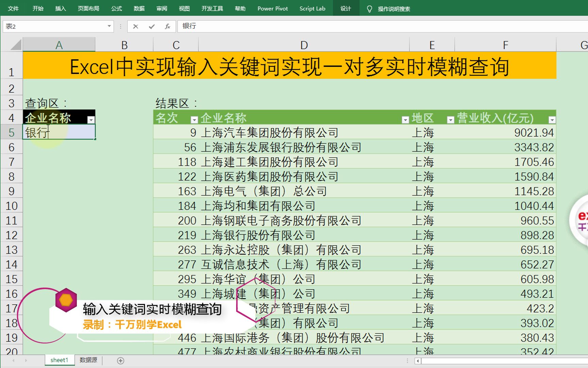
Task: Open the 开发工具 ribbon tab
Action: tap(212, 9)
